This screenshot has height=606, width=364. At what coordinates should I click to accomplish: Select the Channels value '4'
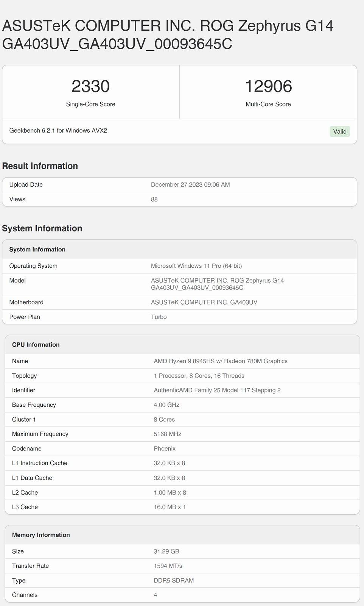coord(156,595)
